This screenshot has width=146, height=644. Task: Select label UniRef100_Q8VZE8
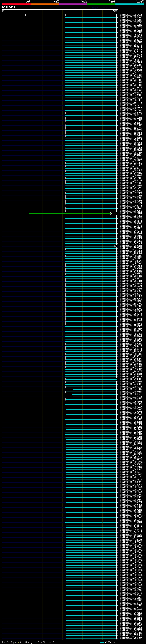coord(131,273)
